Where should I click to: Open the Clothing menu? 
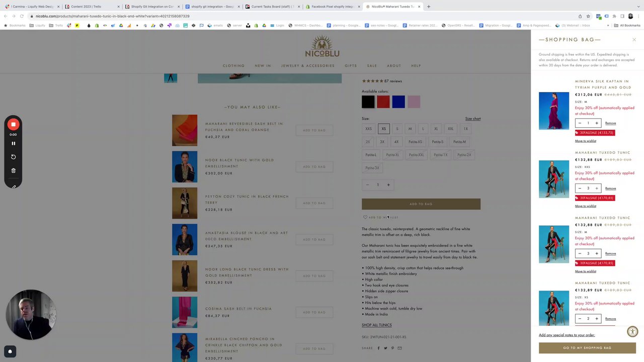point(233,66)
